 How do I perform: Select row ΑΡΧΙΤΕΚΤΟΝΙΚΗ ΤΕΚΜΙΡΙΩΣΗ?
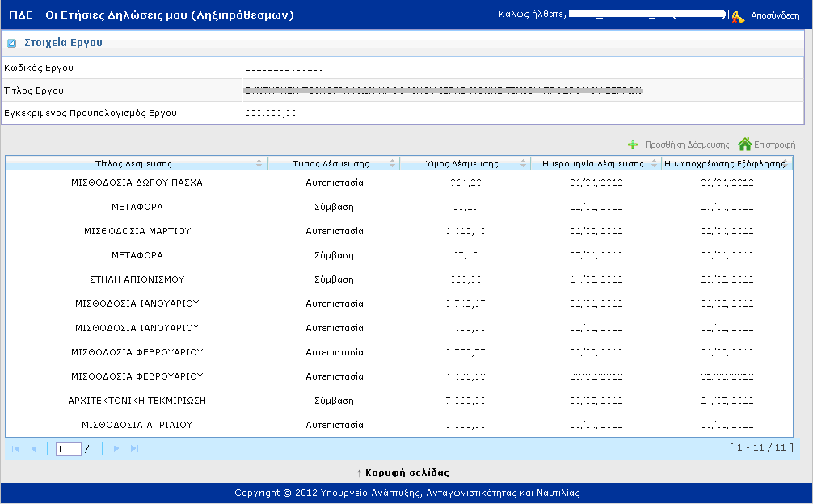[399, 401]
